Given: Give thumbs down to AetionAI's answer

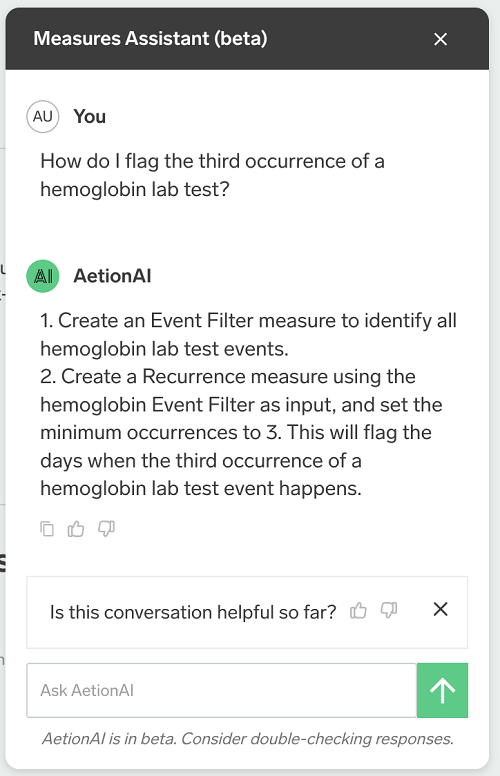Looking at the screenshot, I should (x=106, y=529).
